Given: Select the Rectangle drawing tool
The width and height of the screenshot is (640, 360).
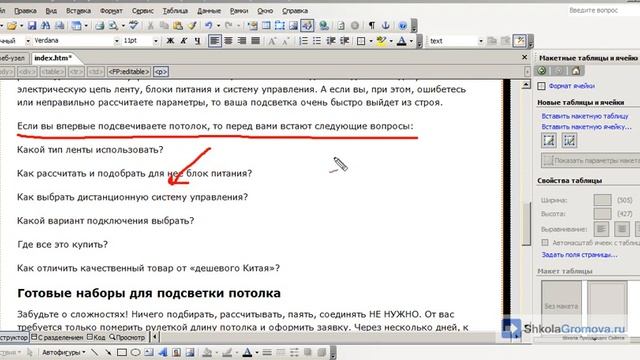Looking at the screenshot, I should point(122,352).
